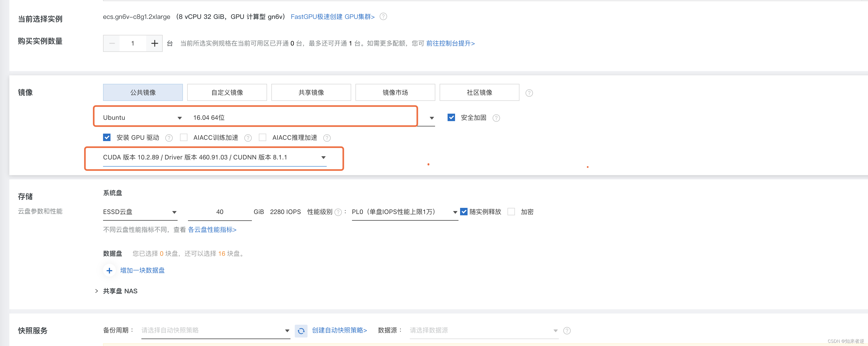Decrease instance quantity with minus button
868x346 pixels.
point(112,43)
